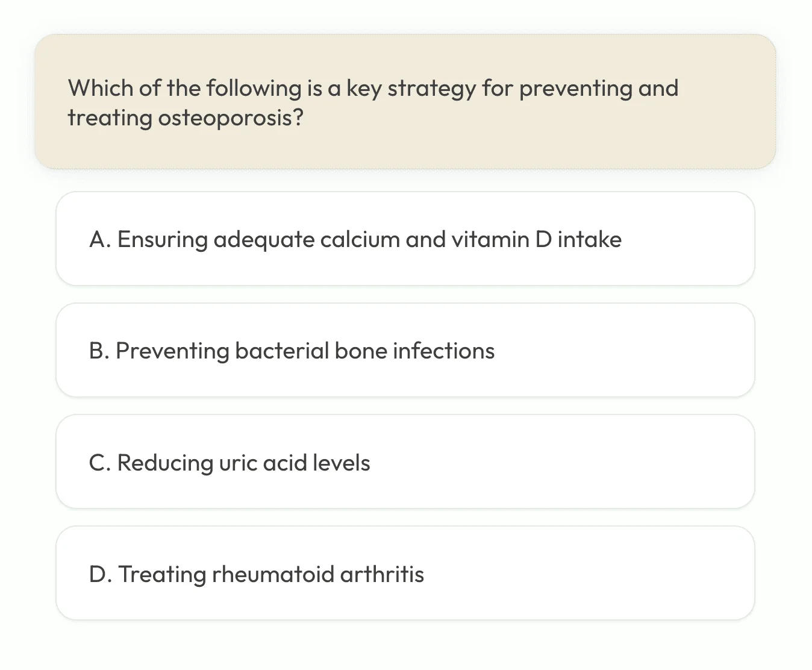
Task: Click the osteoporosis question card
Action: [405, 101]
